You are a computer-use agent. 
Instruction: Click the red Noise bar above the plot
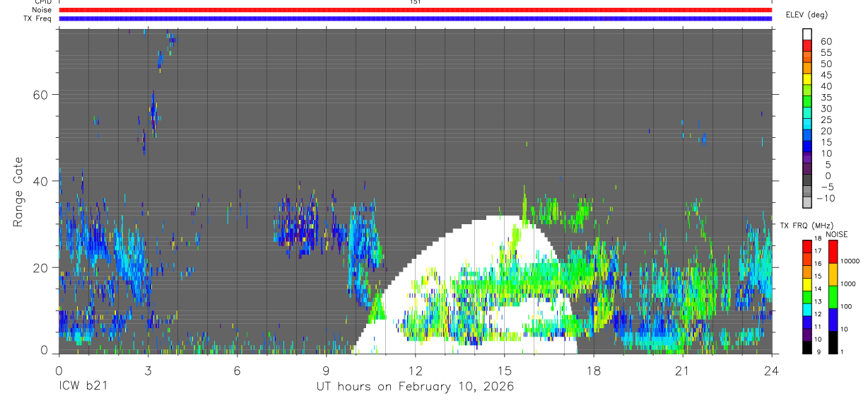point(416,10)
